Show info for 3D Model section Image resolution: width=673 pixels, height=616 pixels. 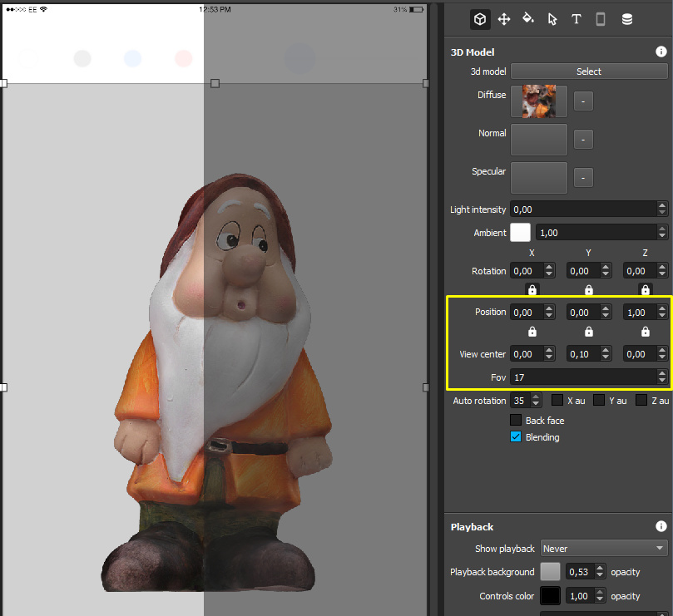click(x=661, y=52)
